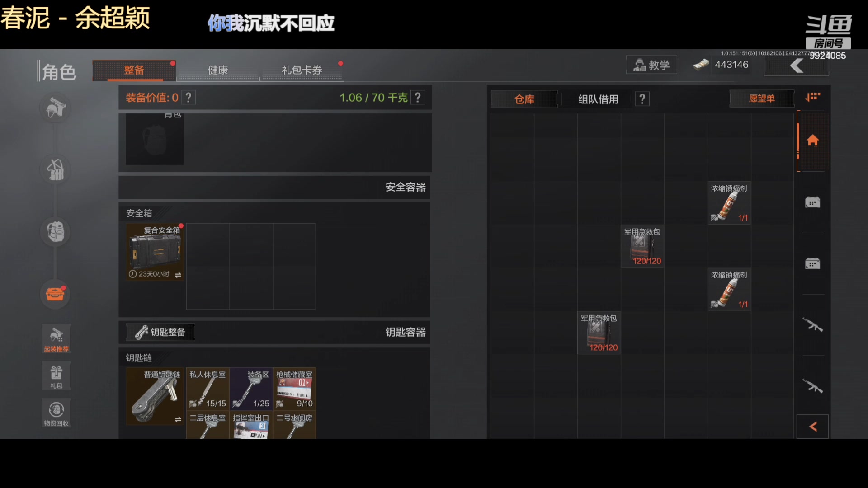Click the 安全容器 header label

pyautogui.click(x=405, y=187)
